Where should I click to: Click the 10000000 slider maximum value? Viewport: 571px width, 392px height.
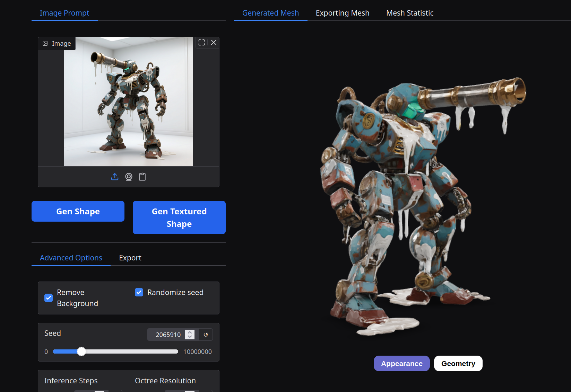198,351
